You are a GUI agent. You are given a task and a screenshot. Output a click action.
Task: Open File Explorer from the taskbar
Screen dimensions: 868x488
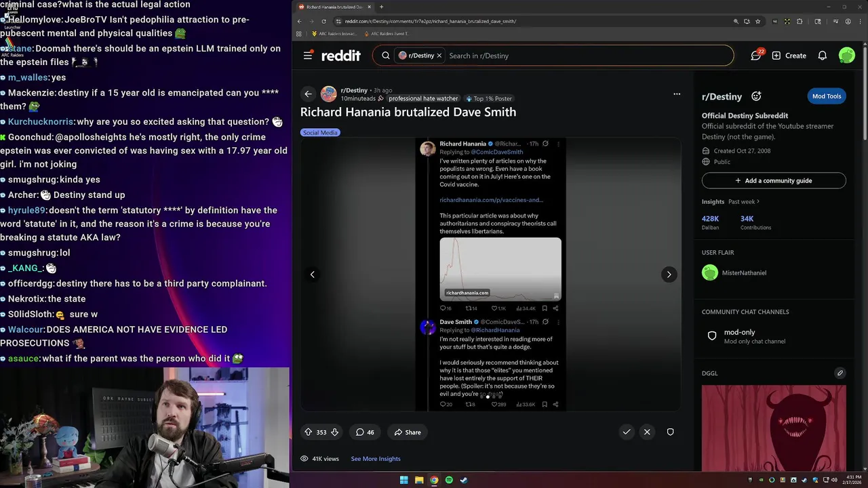coord(419,480)
